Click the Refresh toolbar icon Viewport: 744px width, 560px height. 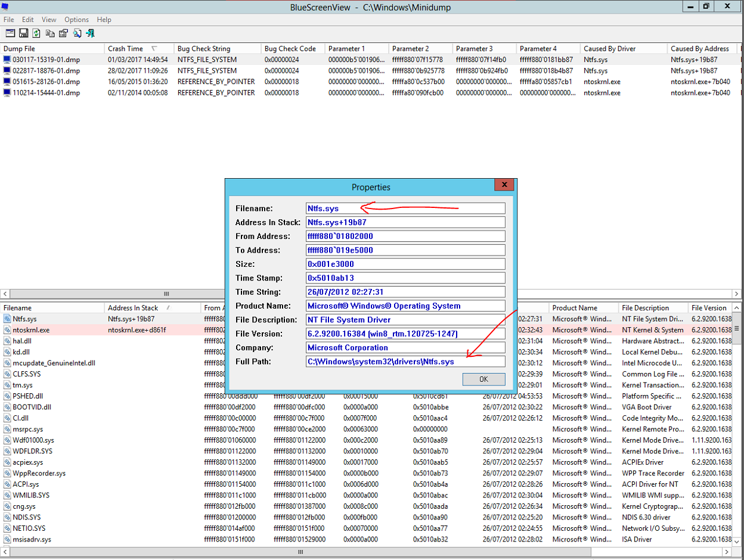36,33
